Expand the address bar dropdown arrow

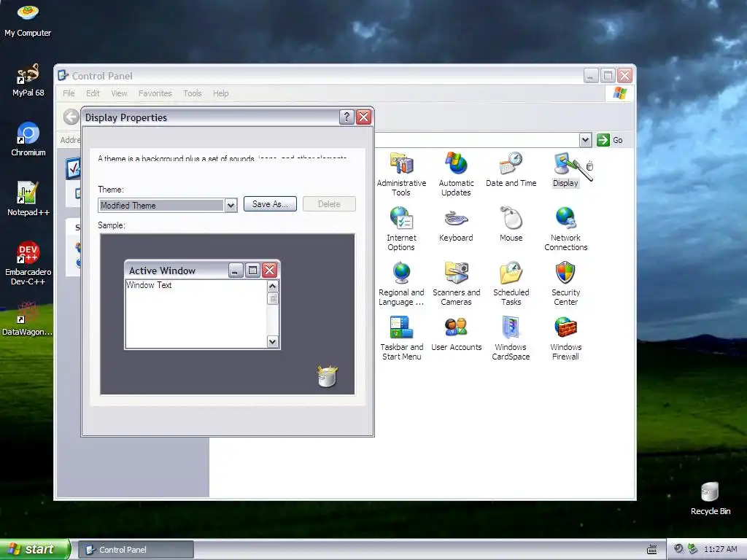(x=586, y=140)
